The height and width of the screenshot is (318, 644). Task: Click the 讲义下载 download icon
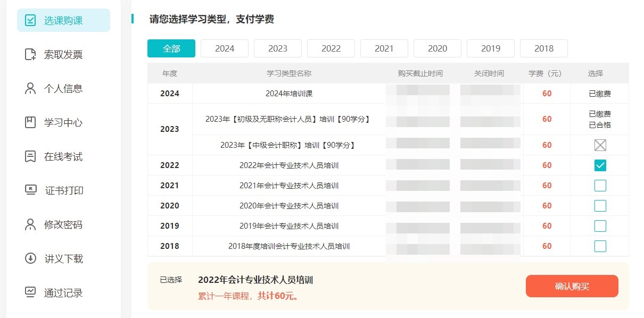coord(30,258)
